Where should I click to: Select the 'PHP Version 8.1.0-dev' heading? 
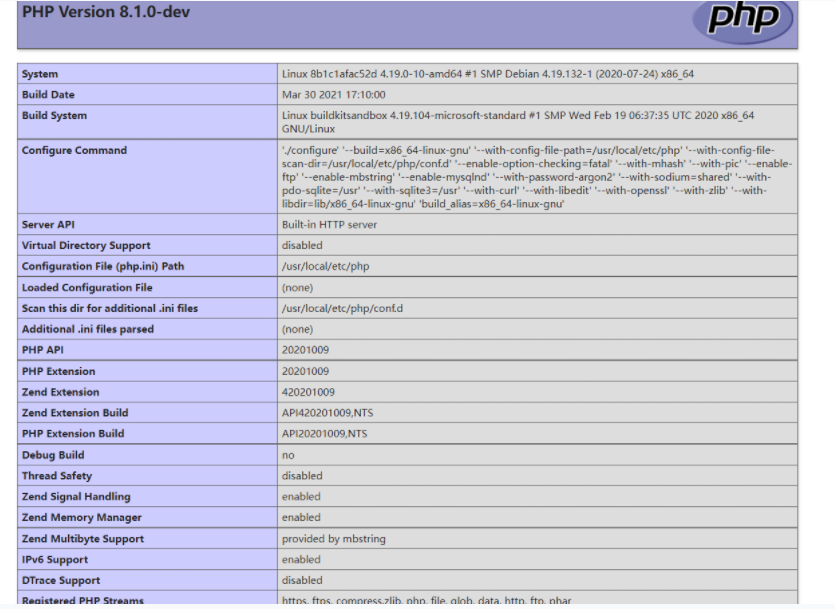pyautogui.click(x=105, y=12)
